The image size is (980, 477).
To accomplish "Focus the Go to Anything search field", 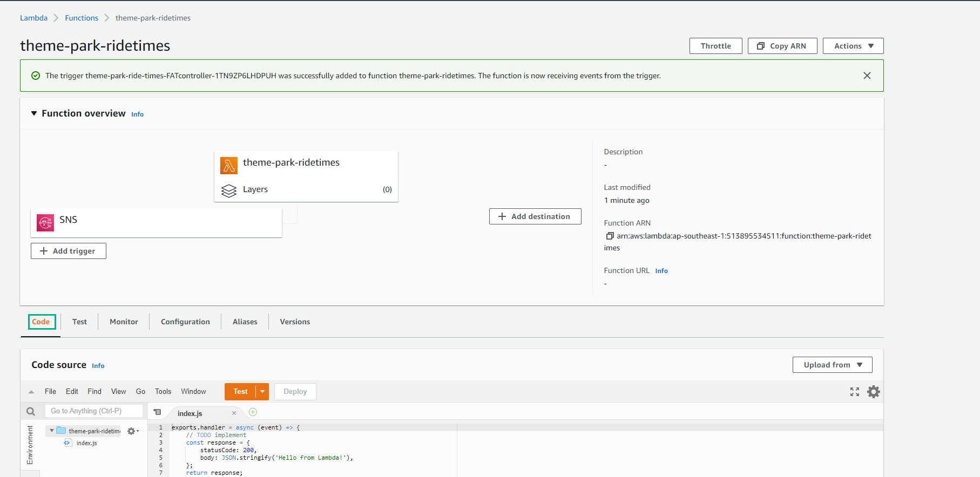I will point(94,411).
